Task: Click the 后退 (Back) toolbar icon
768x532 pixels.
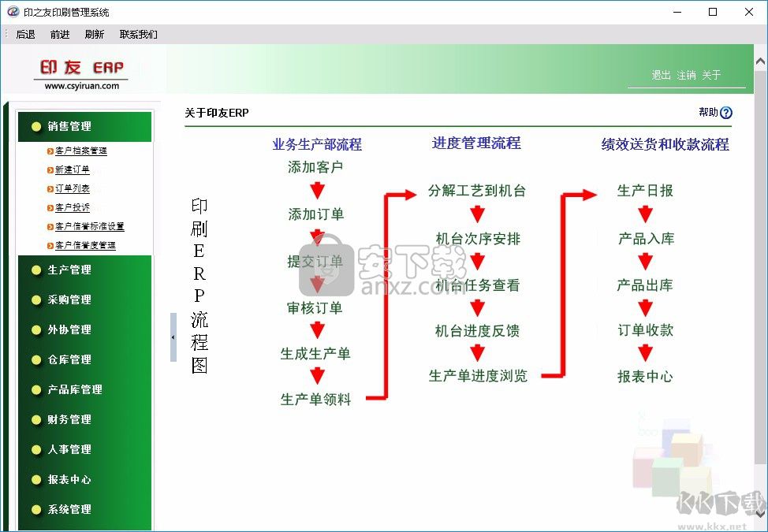Action: [x=24, y=34]
